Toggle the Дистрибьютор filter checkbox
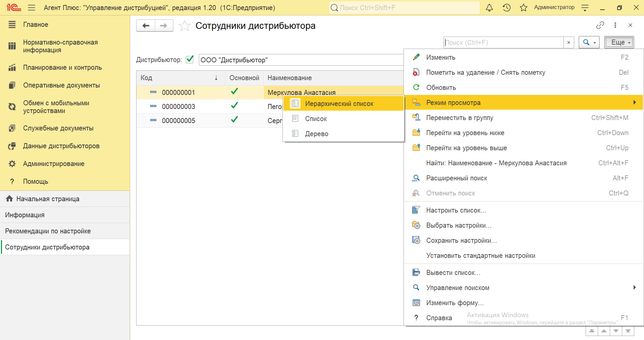Viewport: 644px width, 340px height. pyautogui.click(x=190, y=59)
